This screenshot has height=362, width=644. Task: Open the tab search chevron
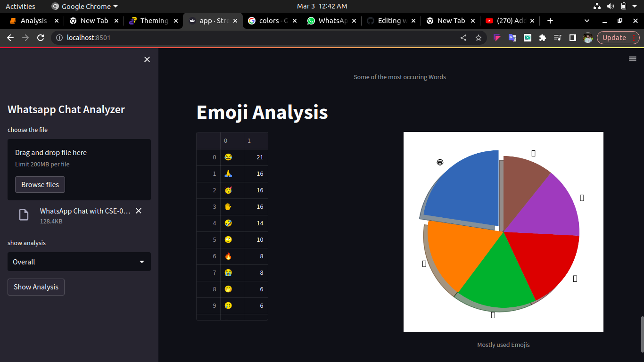click(x=586, y=21)
